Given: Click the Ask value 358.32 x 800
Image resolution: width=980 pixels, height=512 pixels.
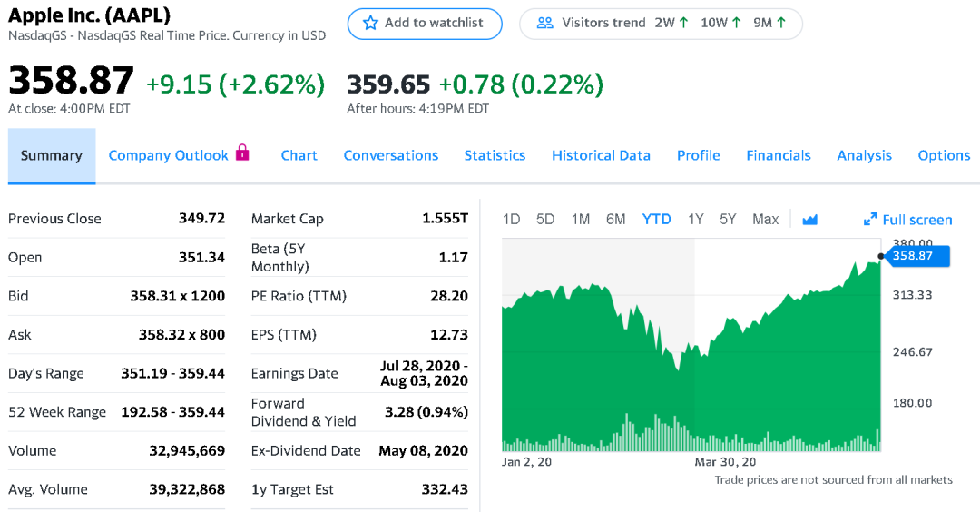Looking at the screenshot, I should 181,334.
